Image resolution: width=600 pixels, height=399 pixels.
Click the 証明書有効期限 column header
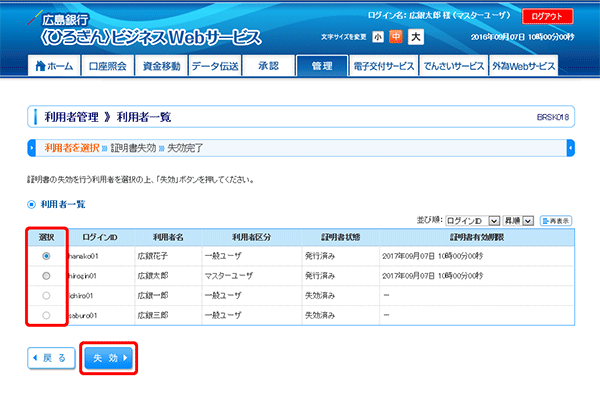(477, 237)
